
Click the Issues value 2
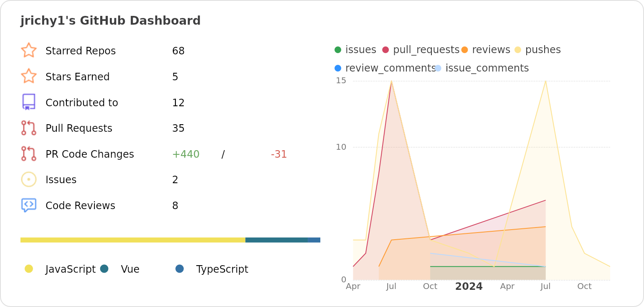[175, 180]
